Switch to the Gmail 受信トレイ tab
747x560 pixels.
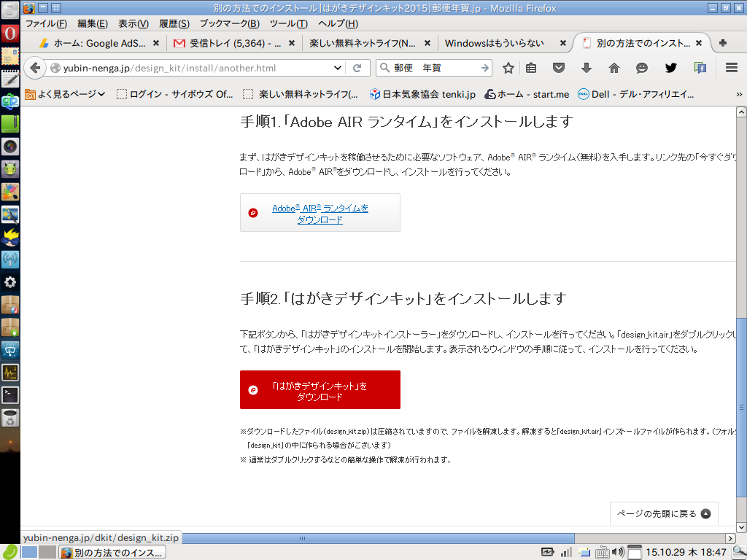[234, 43]
